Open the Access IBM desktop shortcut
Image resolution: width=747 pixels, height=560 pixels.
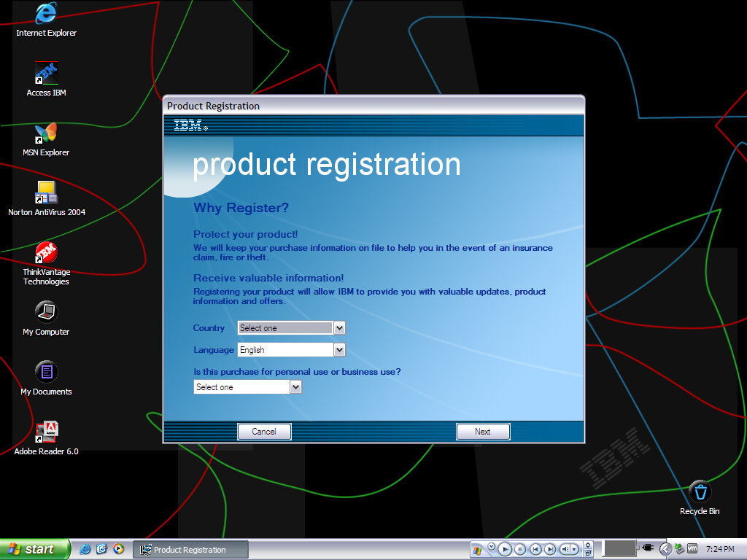pos(46,74)
